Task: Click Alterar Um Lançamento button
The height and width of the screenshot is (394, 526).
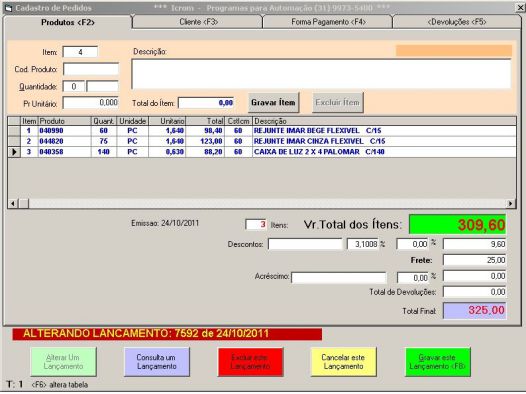Action: point(63,362)
